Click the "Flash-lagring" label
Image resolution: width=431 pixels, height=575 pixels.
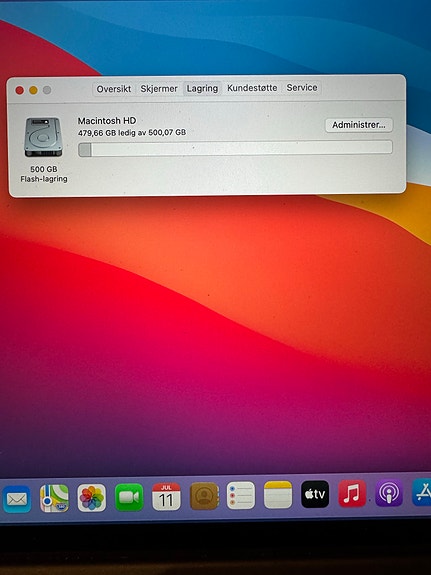tap(44, 179)
